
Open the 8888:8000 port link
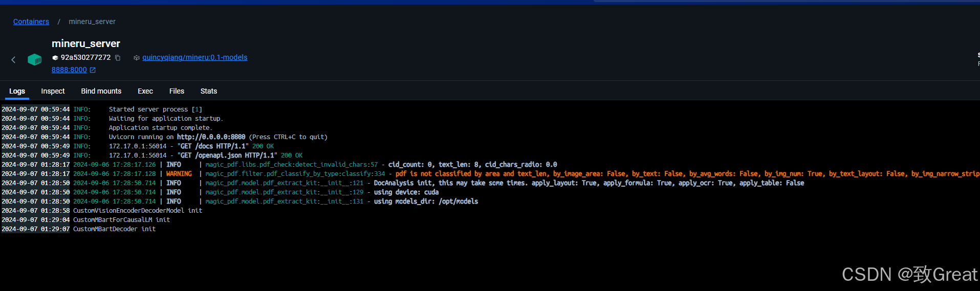click(69, 70)
